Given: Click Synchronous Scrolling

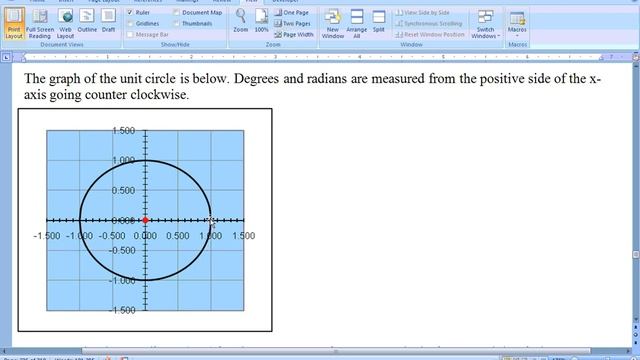Looking at the screenshot, I should 429,24.
